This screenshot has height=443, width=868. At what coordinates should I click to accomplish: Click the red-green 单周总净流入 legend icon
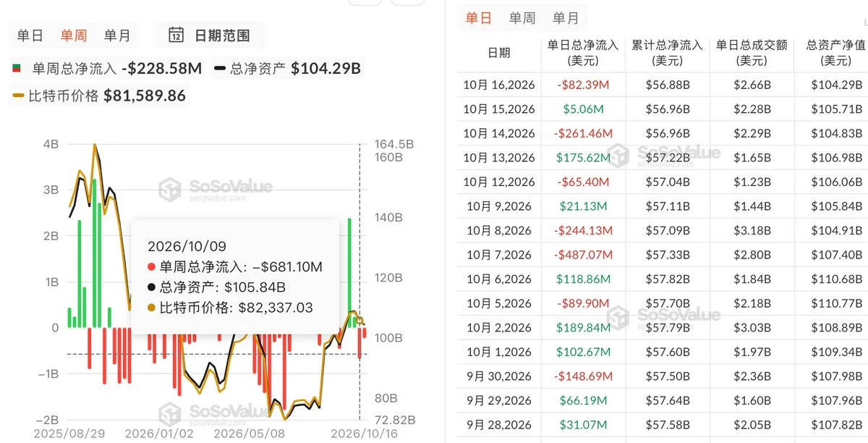pyautogui.click(x=17, y=69)
